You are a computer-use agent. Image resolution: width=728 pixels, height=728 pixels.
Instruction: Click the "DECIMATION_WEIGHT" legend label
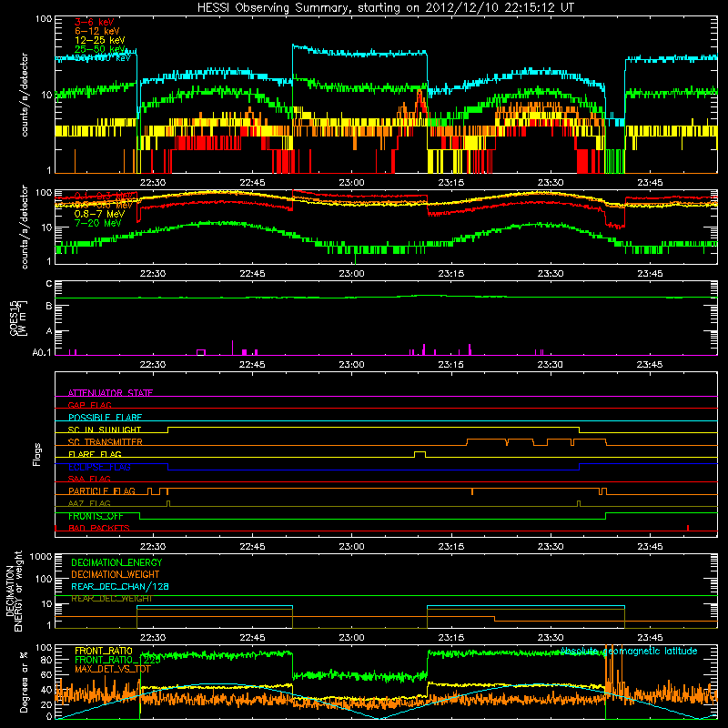(x=116, y=574)
